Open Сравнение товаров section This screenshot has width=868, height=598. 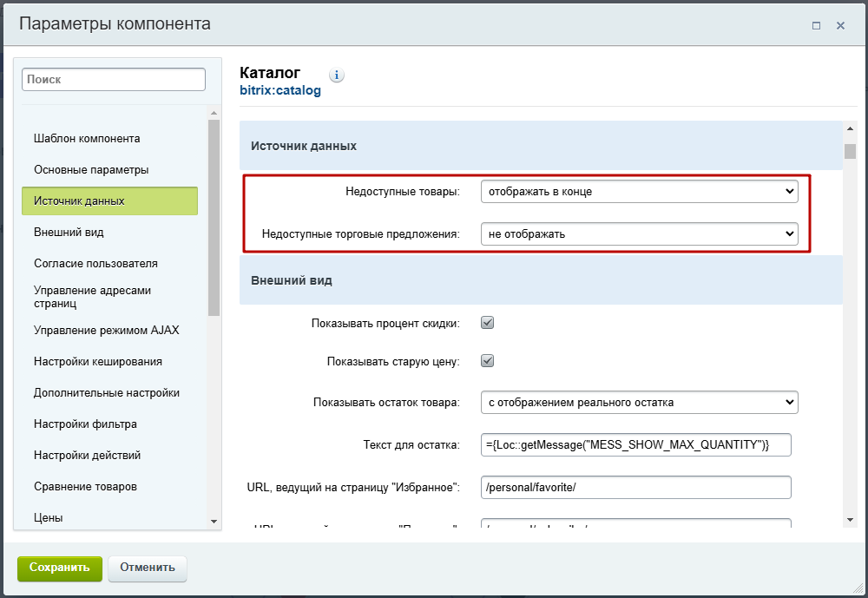click(85, 487)
